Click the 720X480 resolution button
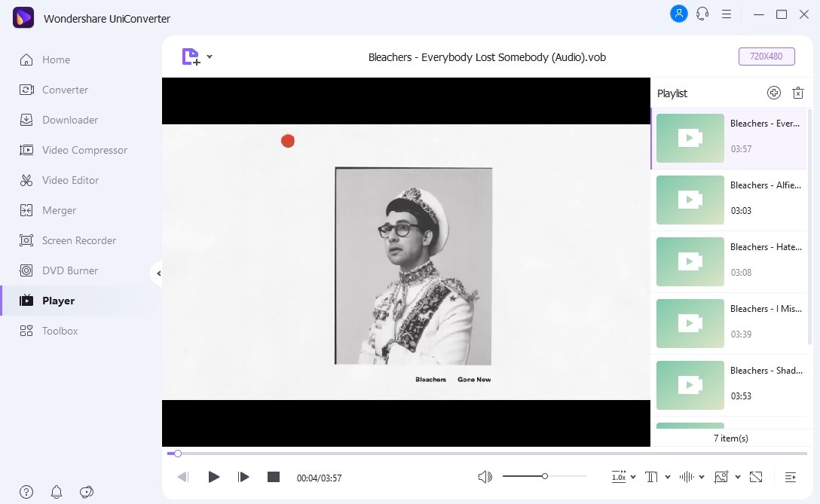 766,57
